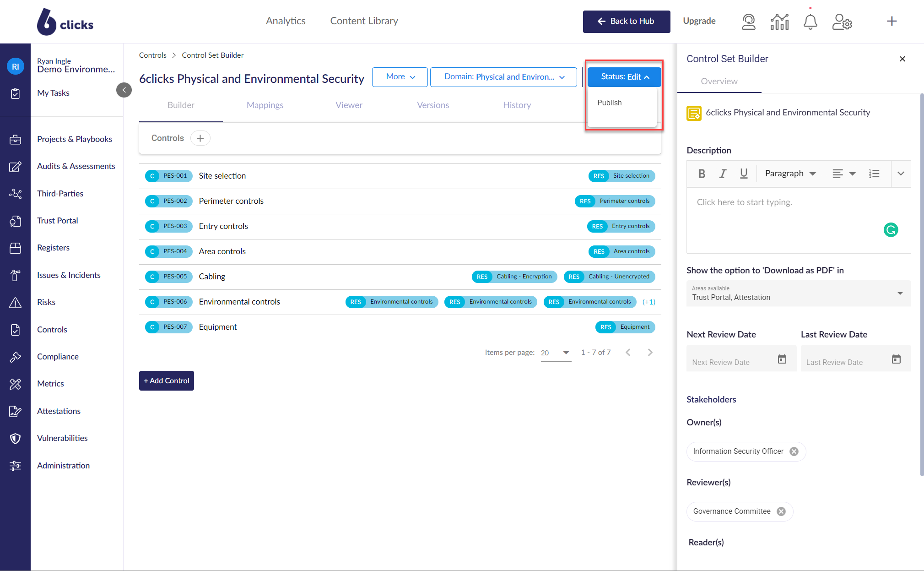Image resolution: width=924 pixels, height=571 pixels.
Task: Click the Cabling - Encryption RES tag
Action: [x=514, y=277]
